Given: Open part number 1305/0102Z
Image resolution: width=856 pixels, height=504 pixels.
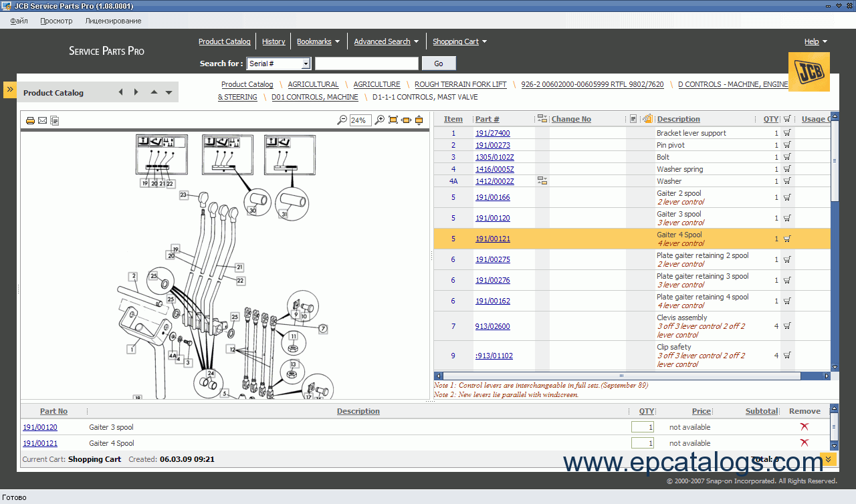Looking at the screenshot, I should tap(495, 157).
